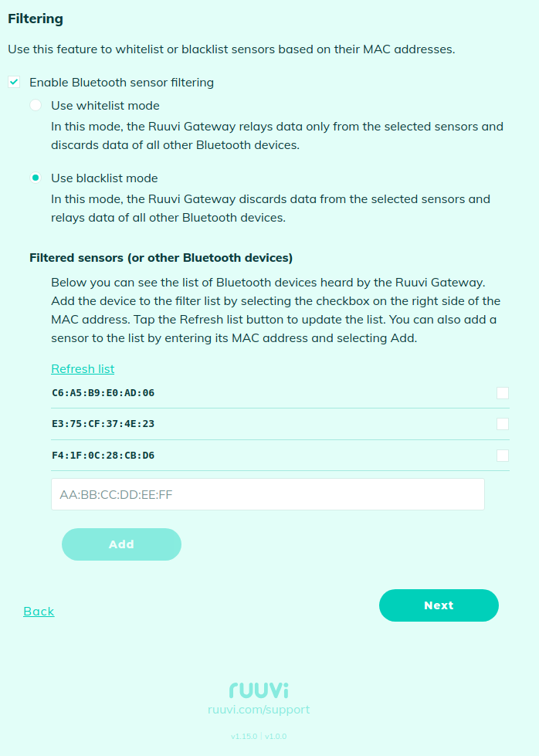This screenshot has height=756, width=539.
Task: Click the v1.15.0 version text
Action: tap(243, 737)
